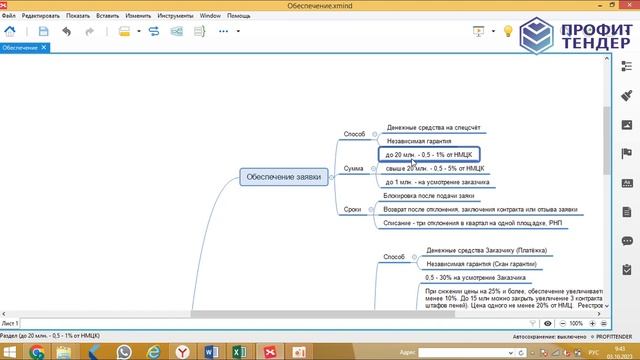Open the Изменить menu
Viewport: 640px width, 360px height.
(x=138, y=16)
